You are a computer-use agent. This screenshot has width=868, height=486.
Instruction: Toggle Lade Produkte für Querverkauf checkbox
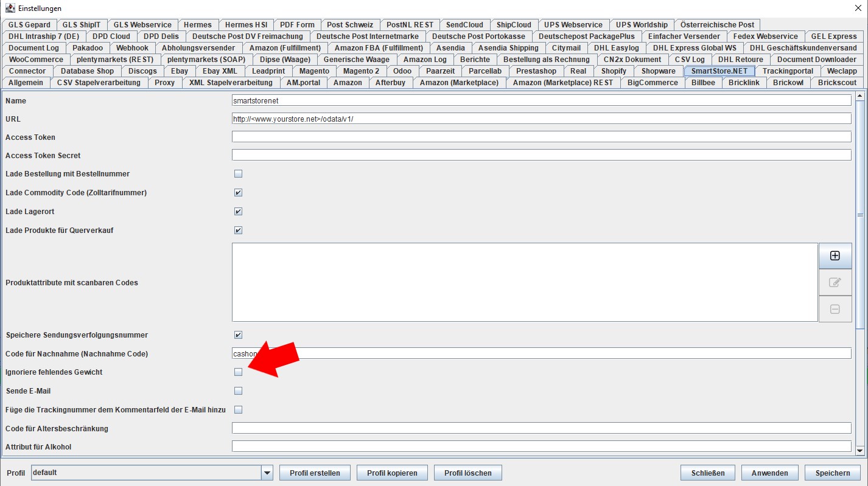pos(239,231)
